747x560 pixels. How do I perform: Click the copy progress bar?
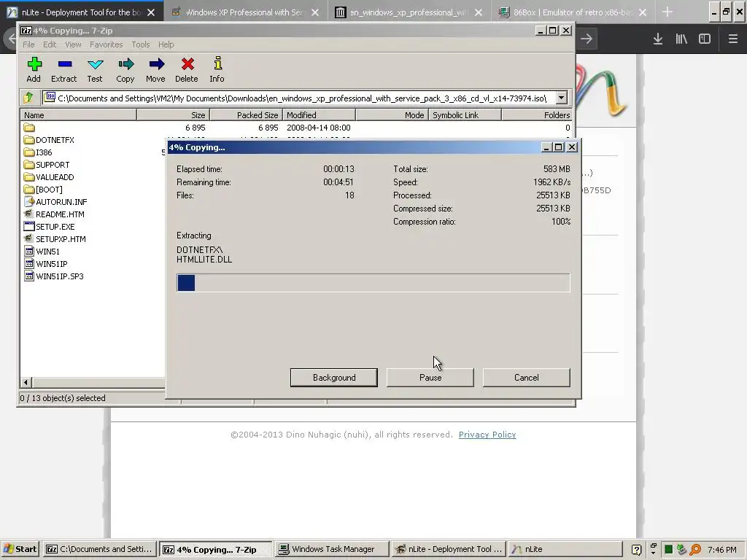click(x=373, y=283)
